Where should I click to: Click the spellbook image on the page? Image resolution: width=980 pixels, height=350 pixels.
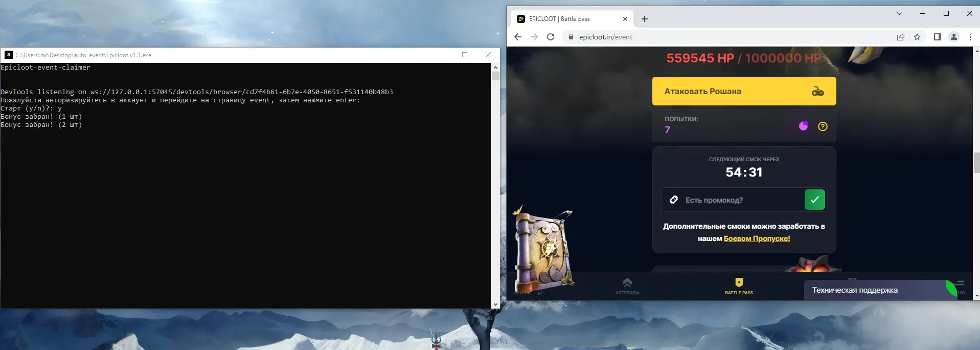click(x=543, y=251)
